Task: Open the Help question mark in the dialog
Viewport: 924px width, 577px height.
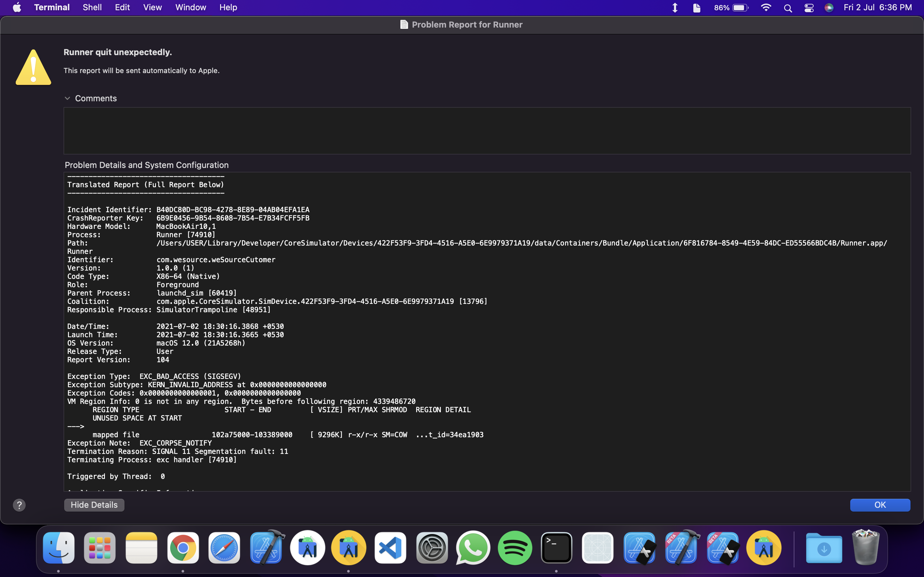Action: click(x=19, y=505)
